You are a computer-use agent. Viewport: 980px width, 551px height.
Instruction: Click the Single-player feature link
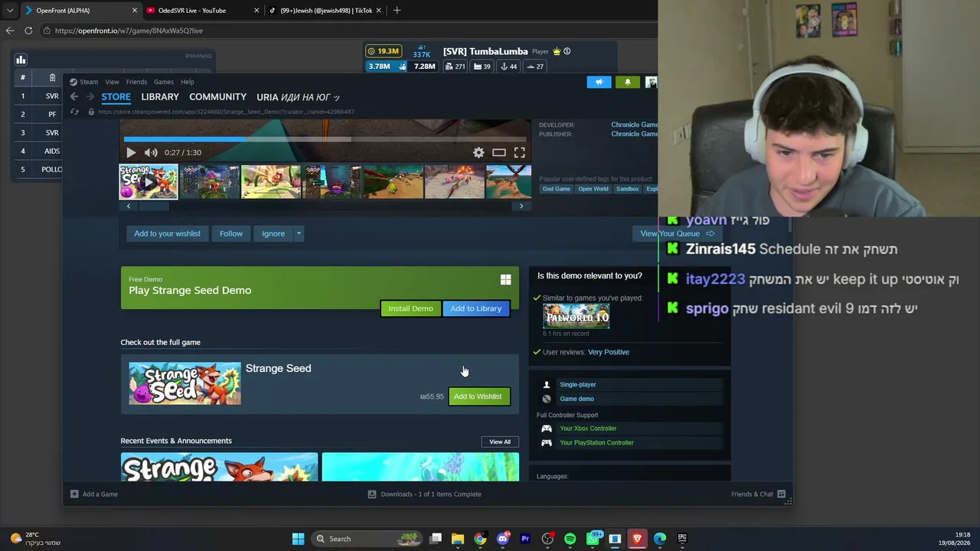coord(578,385)
